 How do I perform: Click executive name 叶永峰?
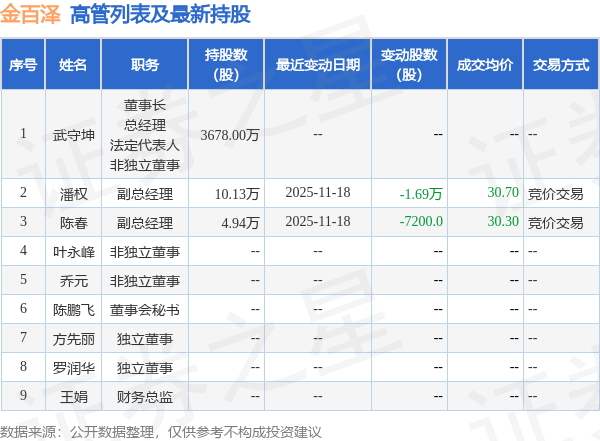pos(73,252)
